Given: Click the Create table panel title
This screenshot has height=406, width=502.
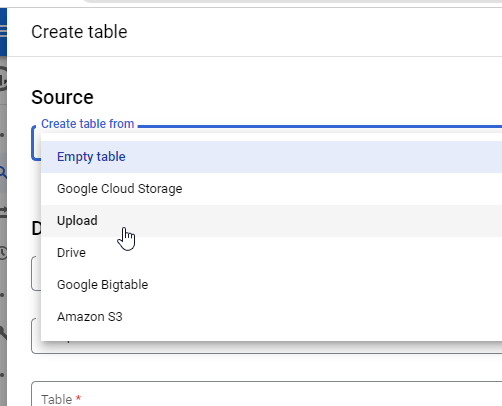Looking at the screenshot, I should (79, 32).
